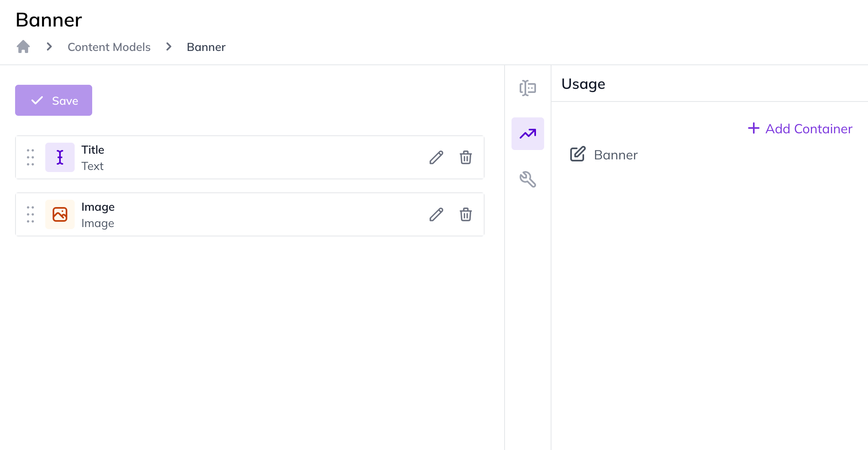
Task: Grab the drag handle of Image field
Action: pyautogui.click(x=31, y=214)
